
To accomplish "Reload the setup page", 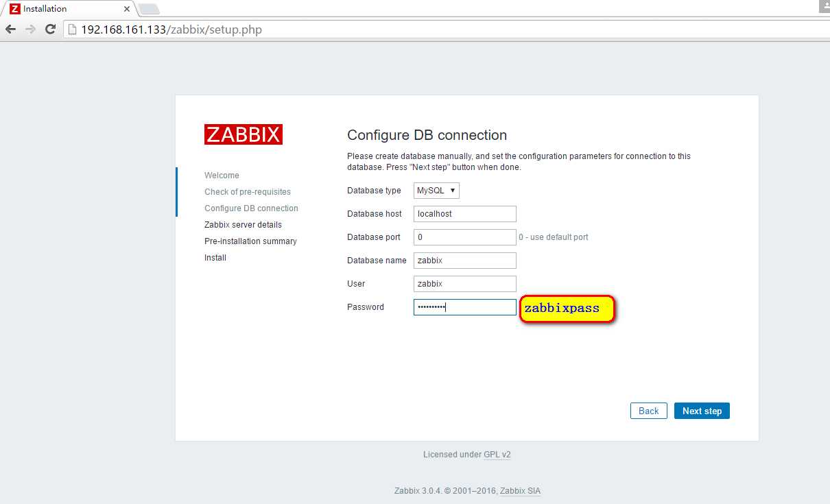I will (50, 29).
